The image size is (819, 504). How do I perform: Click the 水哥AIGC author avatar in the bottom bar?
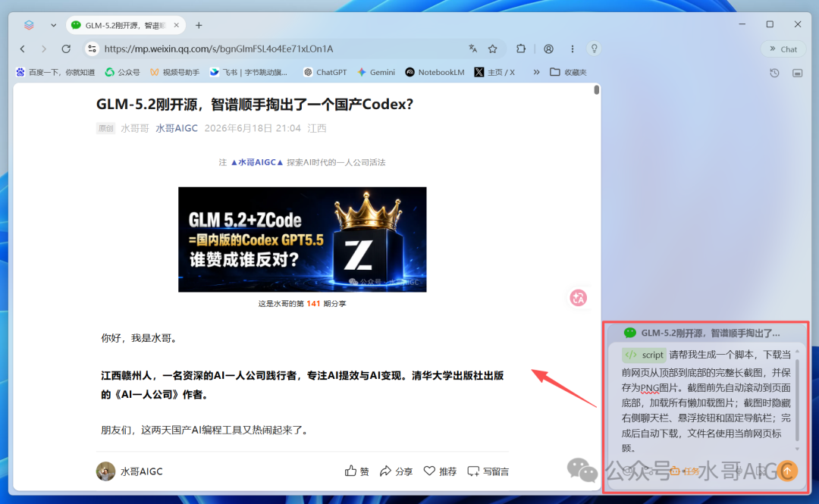105,471
